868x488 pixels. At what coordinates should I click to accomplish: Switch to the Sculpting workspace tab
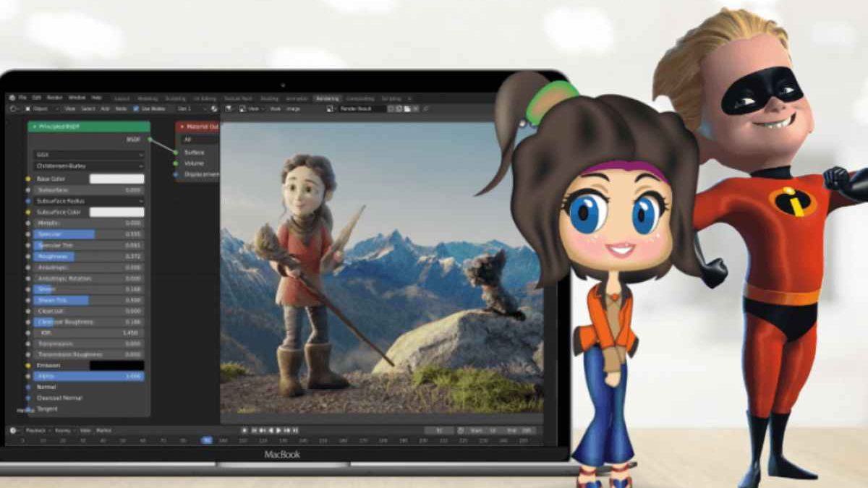pyautogui.click(x=176, y=98)
